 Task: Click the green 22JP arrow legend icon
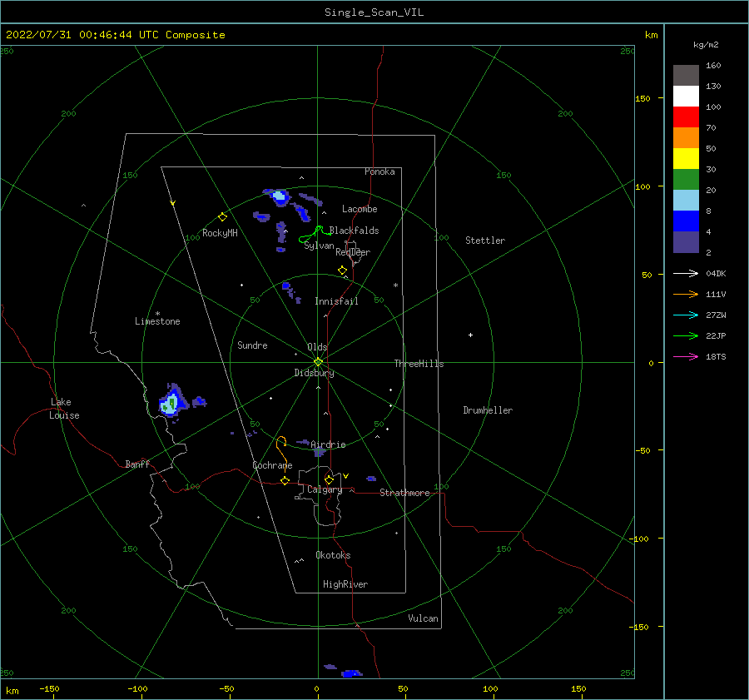click(x=686, y=336)
